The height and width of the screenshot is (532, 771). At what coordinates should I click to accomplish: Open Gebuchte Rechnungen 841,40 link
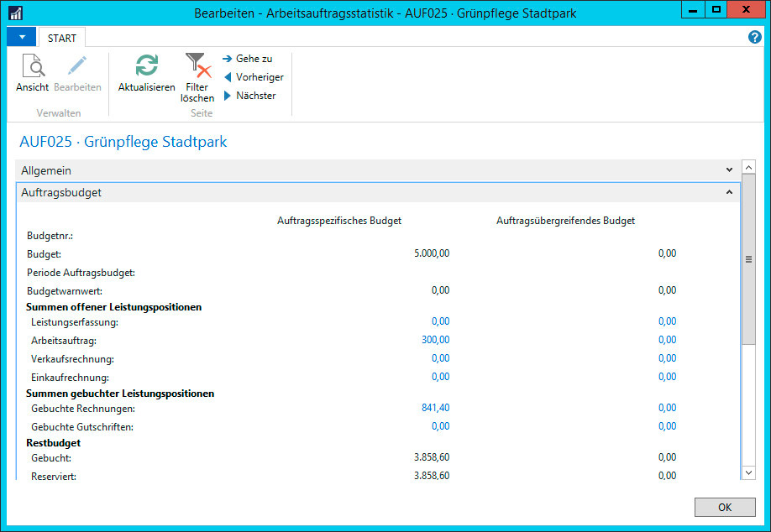pos(435,408)
